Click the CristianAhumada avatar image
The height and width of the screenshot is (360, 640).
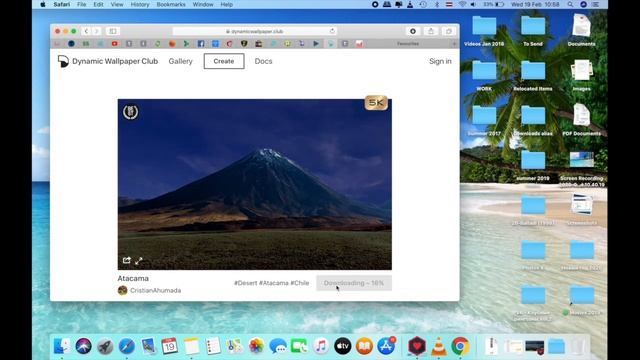122,290
